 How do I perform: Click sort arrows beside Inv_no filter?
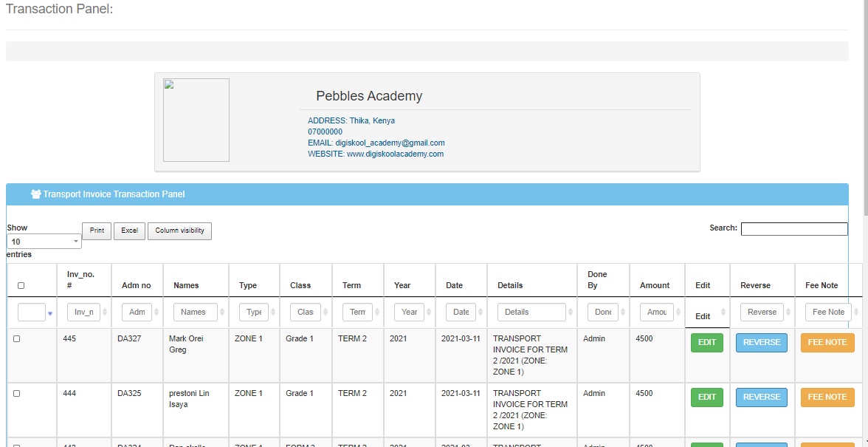click(105, 313)
